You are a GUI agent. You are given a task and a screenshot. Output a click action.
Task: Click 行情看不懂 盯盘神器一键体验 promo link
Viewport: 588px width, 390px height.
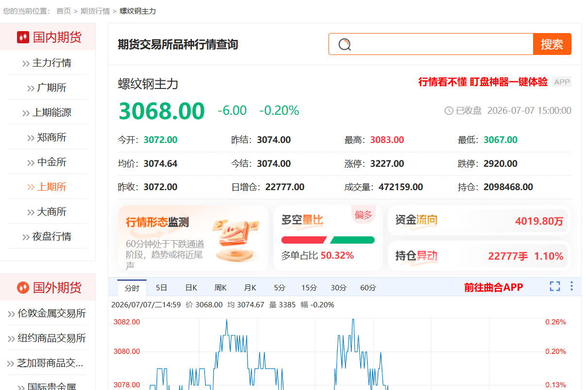(x=483, y=82)
